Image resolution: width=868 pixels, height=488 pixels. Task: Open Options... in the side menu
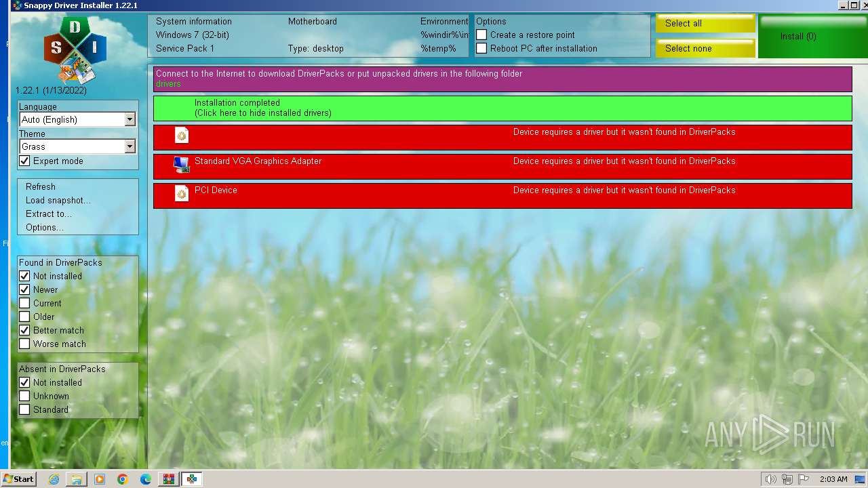click(x=45, y=227)
